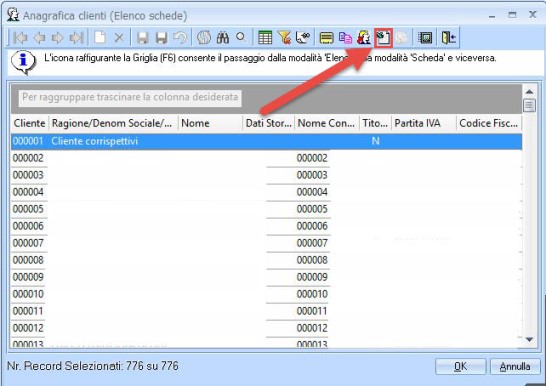Select row 000002 in the Cliente column
The width and height of the screenshot is (546, 386).
[28, 158]
